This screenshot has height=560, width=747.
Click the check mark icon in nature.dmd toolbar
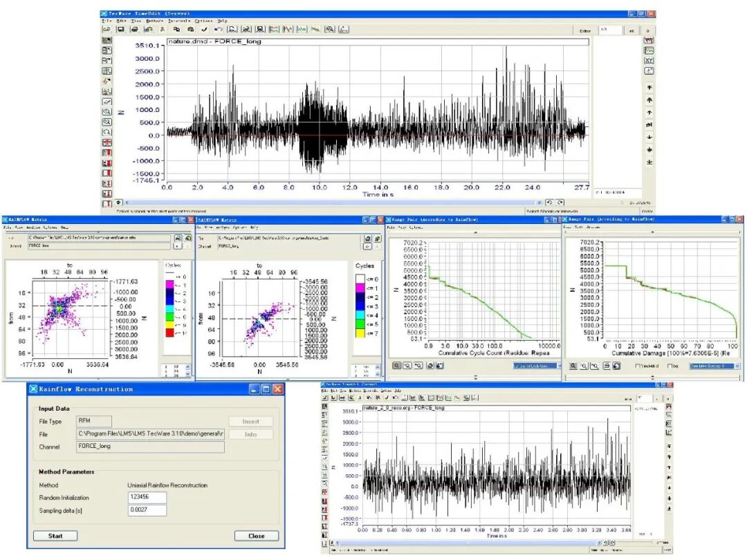tap(204, 29)
